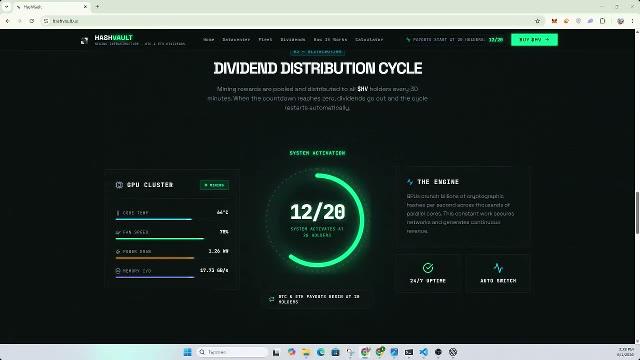640x360 pixels.
Task: Click the taskbar Search box
Action: 233,352
